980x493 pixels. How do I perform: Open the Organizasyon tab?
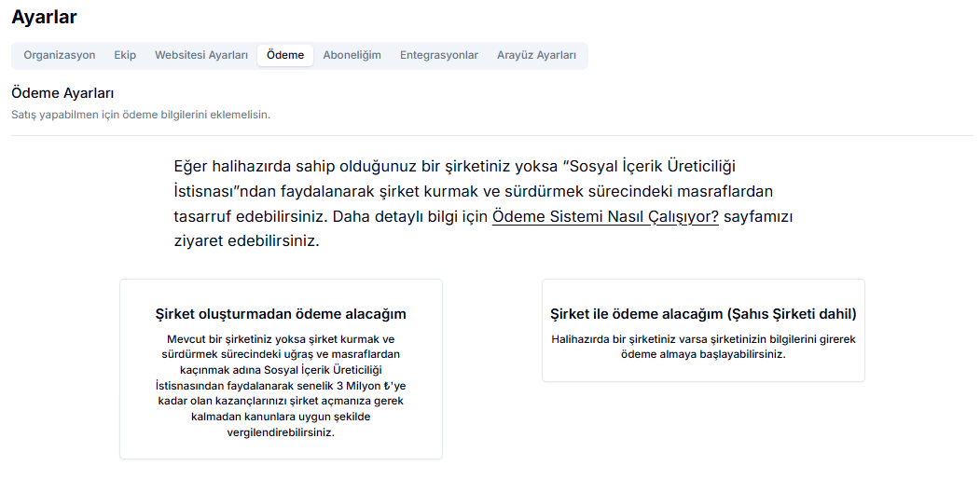pos(60,55)
